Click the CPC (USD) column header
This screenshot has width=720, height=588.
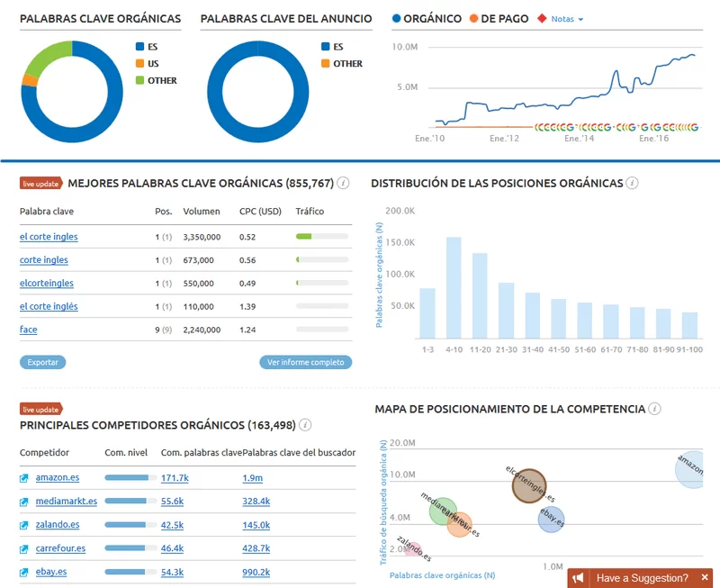click(x=260, y=212)
